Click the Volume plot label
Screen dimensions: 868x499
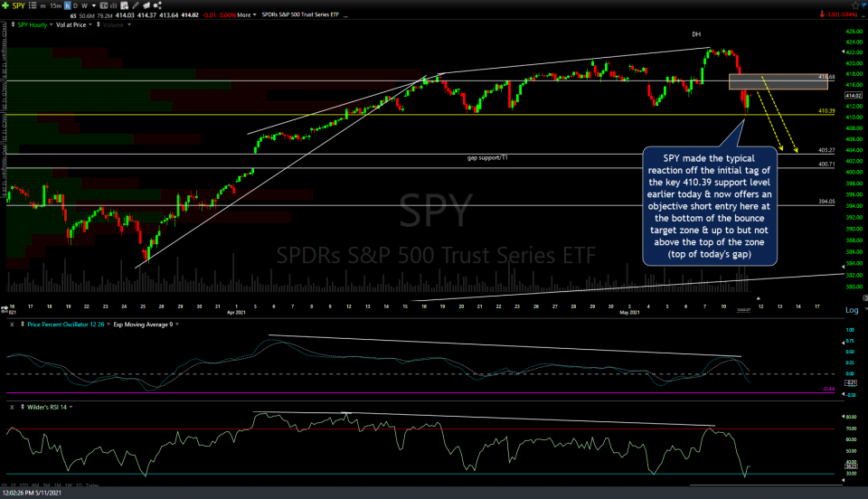(x=113, y=25)
